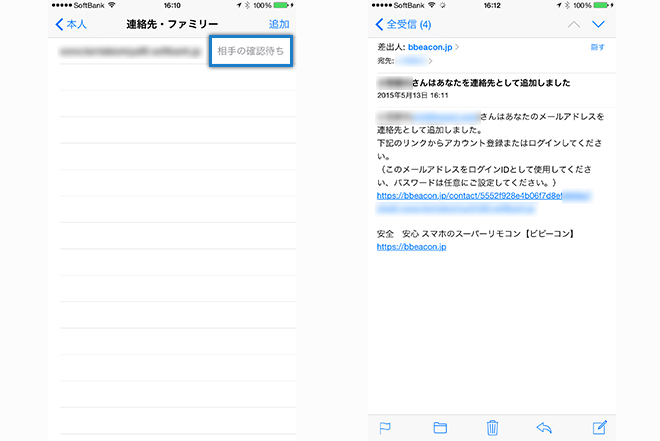Image resolution: width=660 pixels, height=441 pixels.
Task: Tap battery indicator in mail screen status bar
Action: [602, 5]
